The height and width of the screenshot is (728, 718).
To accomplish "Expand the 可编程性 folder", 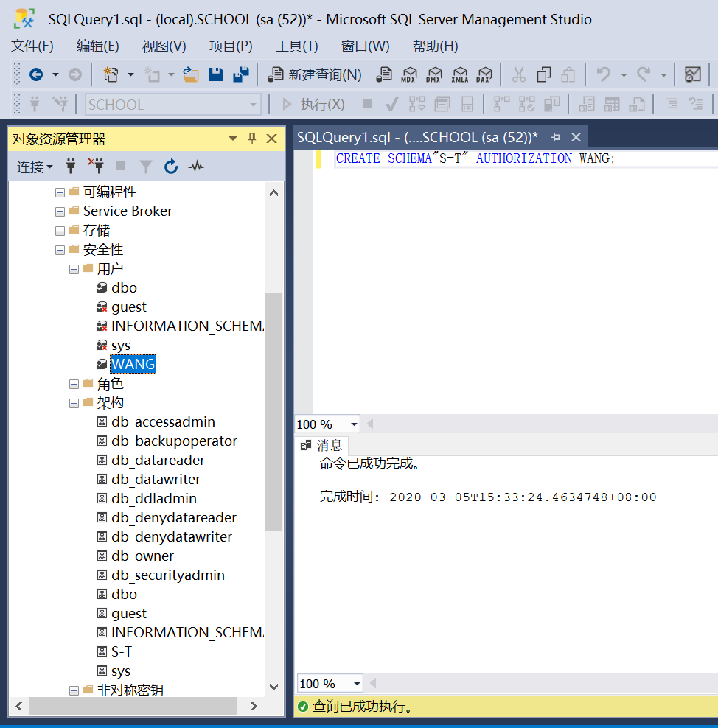I will pos(60,192).
